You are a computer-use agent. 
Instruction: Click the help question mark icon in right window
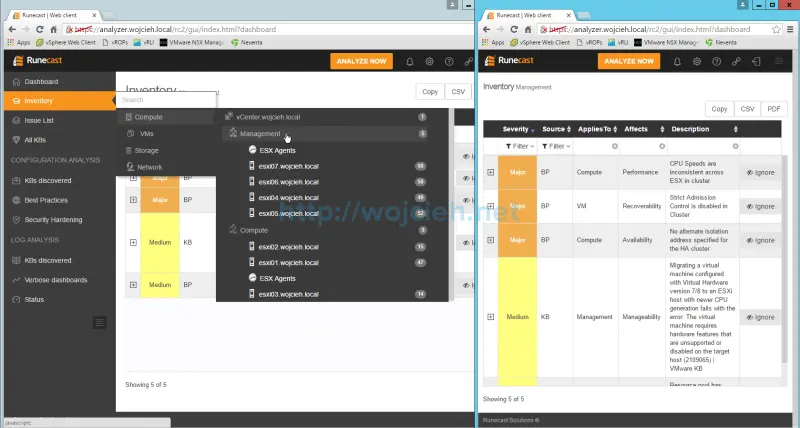716,61
